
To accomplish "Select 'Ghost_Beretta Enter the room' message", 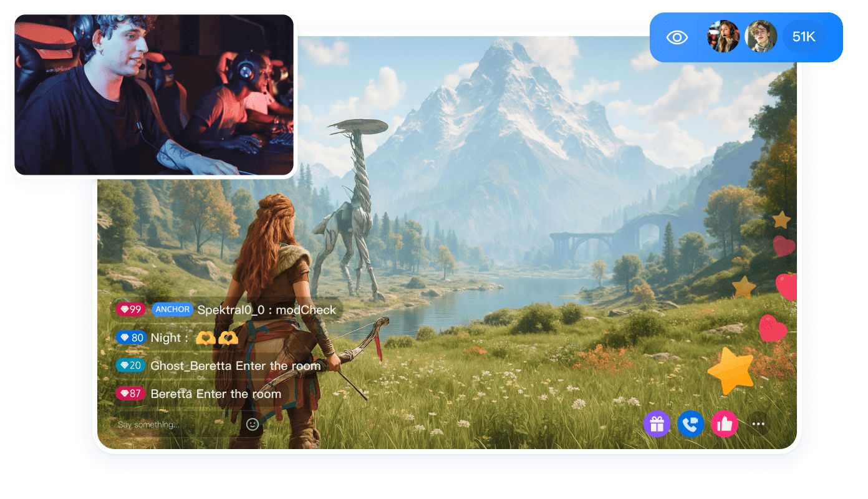I will coord(236,366).
